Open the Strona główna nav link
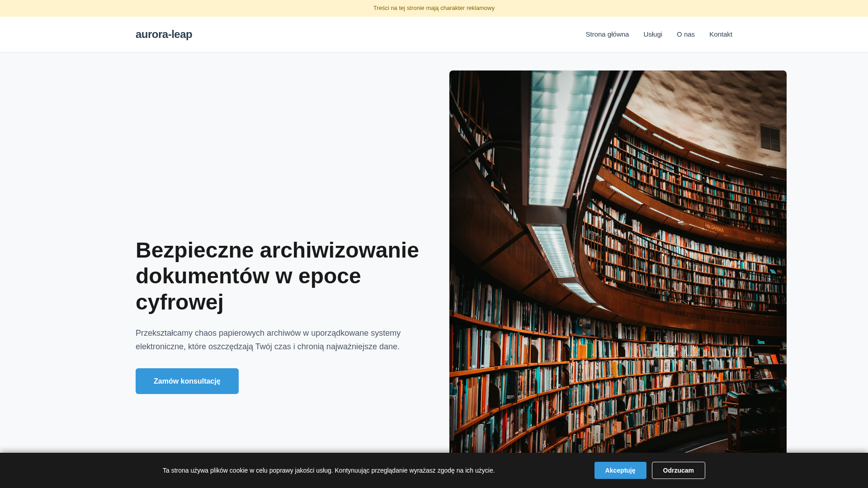The height and width of the screenshot is (488, 868). pos(607,34)
